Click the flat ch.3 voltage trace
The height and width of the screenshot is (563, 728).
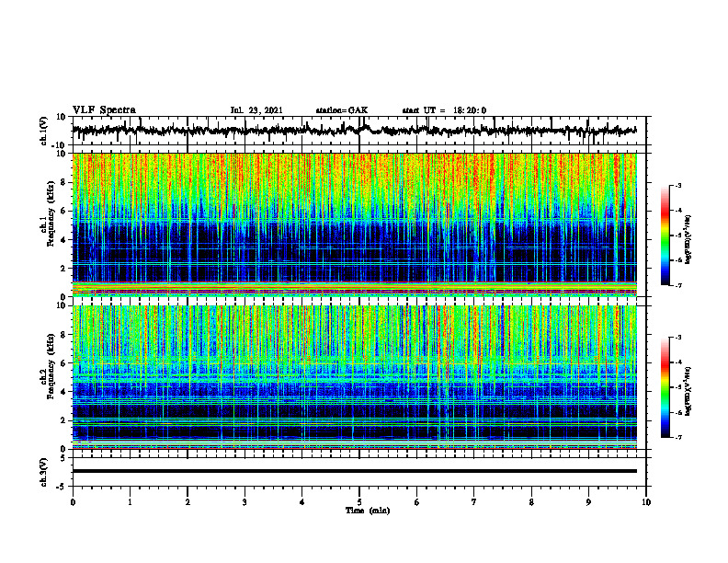tap(355, 471)
